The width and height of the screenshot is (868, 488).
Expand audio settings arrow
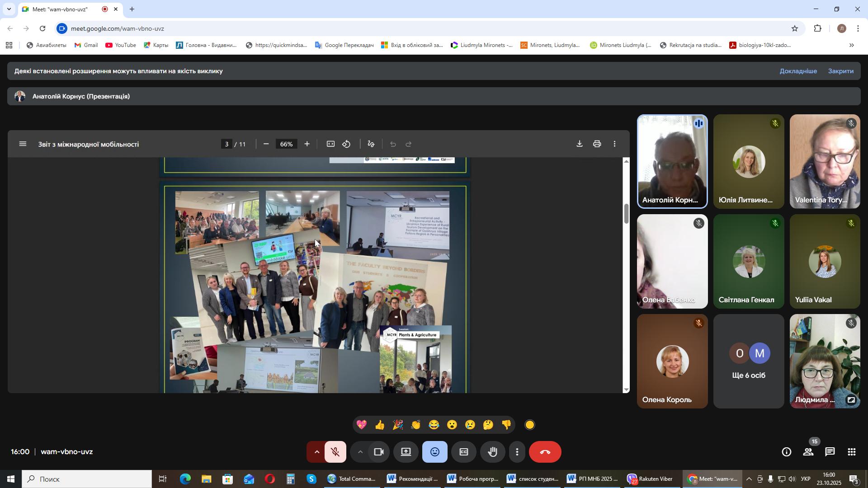(316, 452)
